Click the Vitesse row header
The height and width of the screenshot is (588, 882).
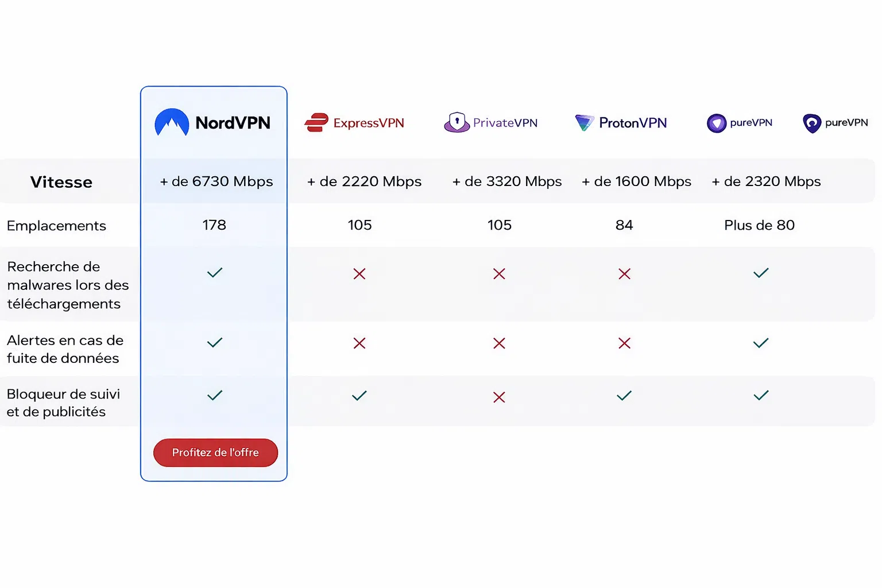point(61,182)
